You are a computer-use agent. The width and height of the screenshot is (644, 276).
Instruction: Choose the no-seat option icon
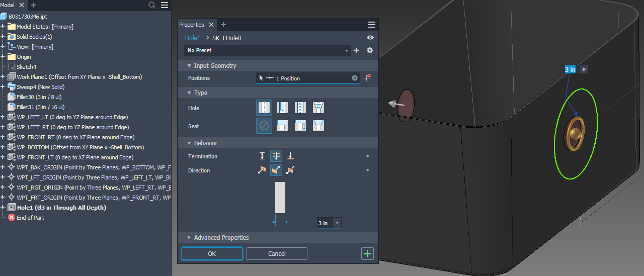[x=264, y=126]
